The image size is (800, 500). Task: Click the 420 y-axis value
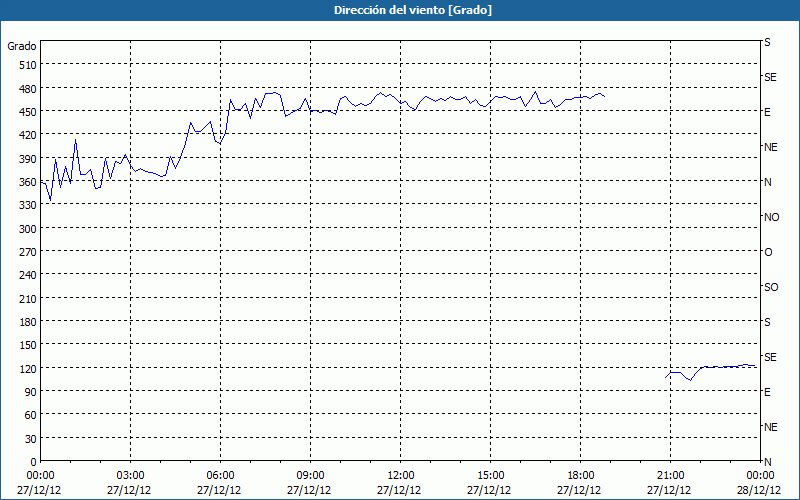(x=28, y=135)
